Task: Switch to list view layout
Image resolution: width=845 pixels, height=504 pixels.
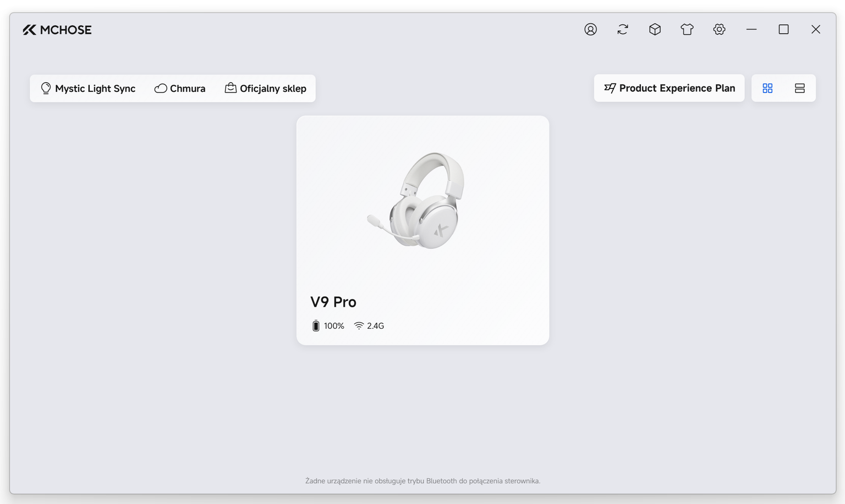Action: point(800,88)
